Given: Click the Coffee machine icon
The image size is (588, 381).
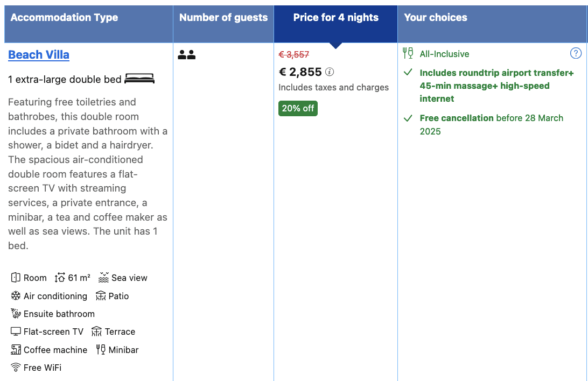Looking at the screenshot, I should tap(16, 350).
